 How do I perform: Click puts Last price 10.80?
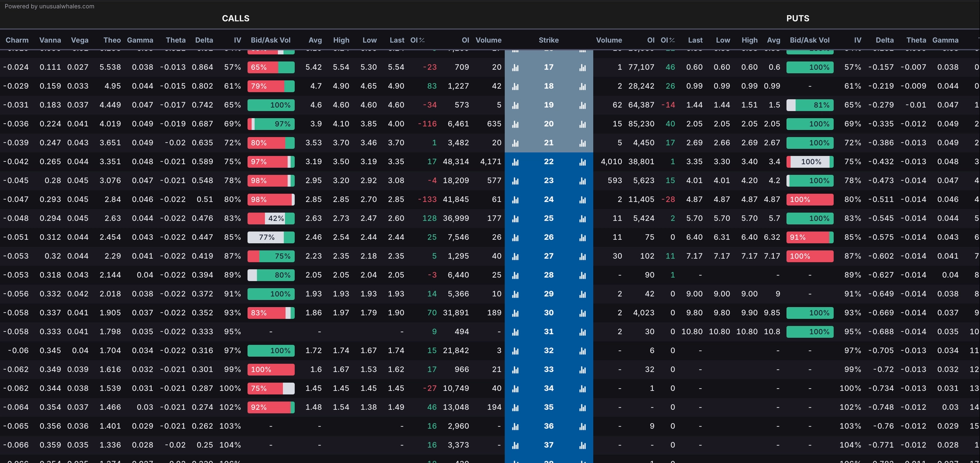pos(692,332)
